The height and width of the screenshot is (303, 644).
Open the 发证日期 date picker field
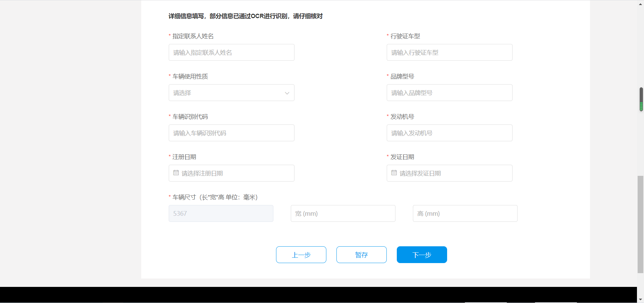click(453, 173)
